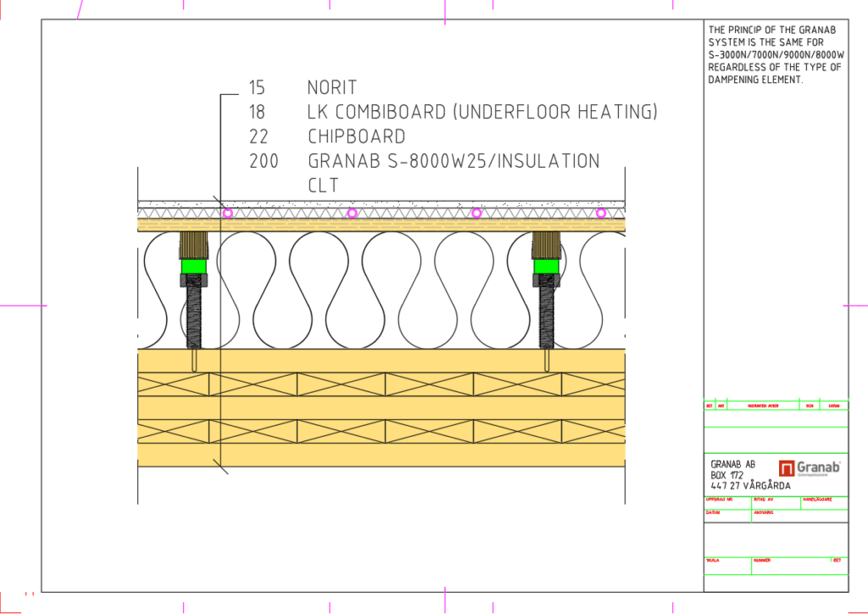Image resolution: width=868 pixels, height=614 pixels.
Task: Select the right threaded adjustment screw
Action: tap(547, 312)
